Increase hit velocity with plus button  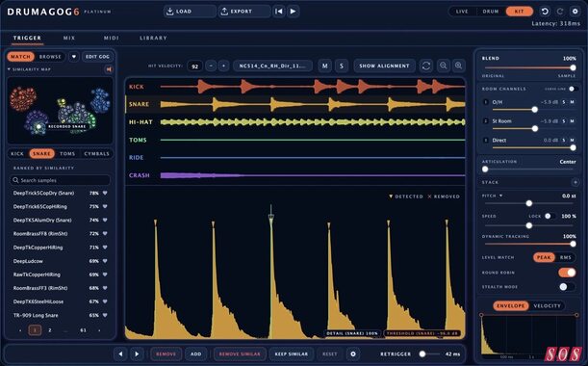click(x=223, y=66)
